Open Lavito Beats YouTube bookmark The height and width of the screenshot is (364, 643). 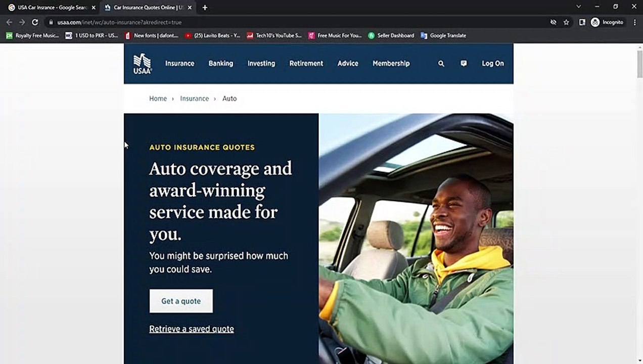[x=212, y=35]
